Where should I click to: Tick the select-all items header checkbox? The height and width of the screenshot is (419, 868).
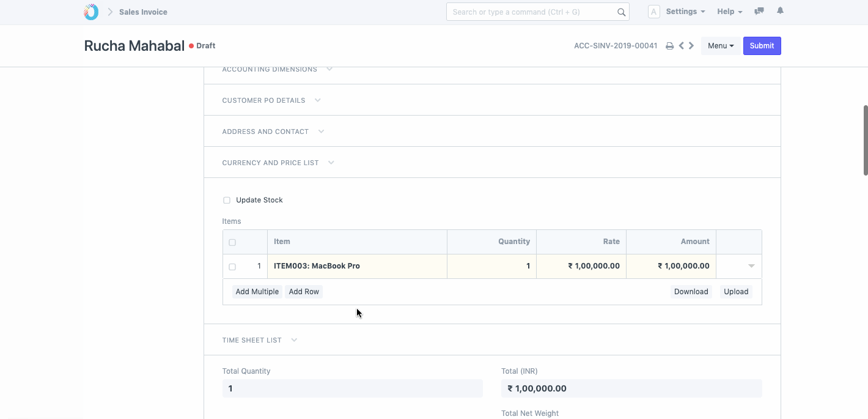point(232,242)
